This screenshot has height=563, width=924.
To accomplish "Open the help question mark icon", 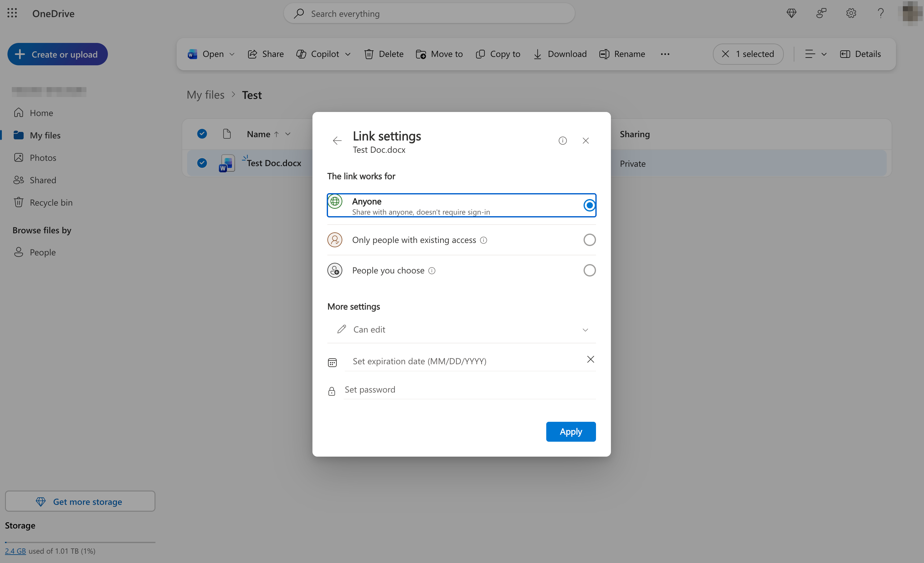I will point(880,13).
